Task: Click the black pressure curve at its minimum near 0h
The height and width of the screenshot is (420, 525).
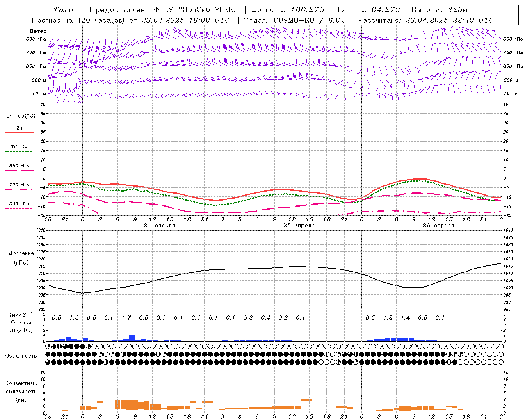Action: tap(82, 293)
